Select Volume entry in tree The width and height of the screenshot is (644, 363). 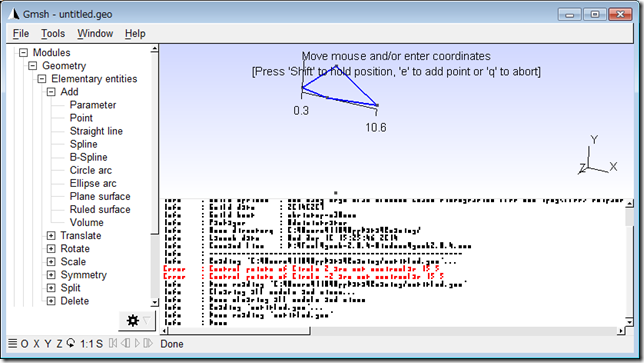[87, 223]
